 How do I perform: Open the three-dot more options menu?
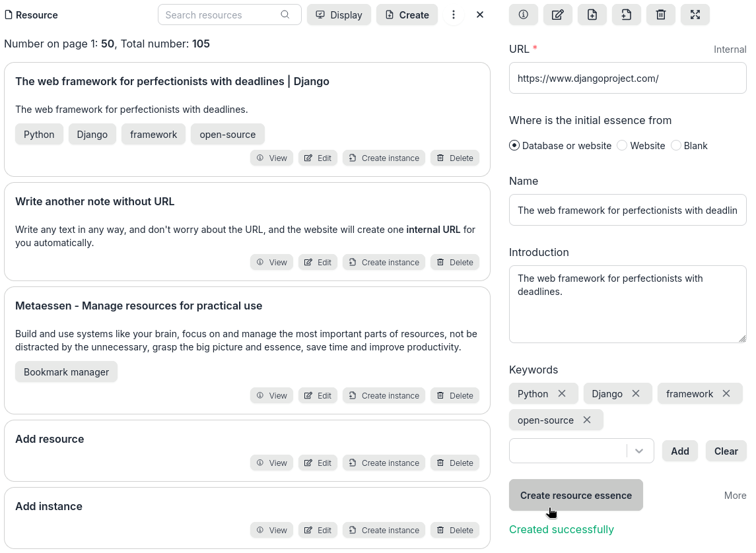pos(453,15)
